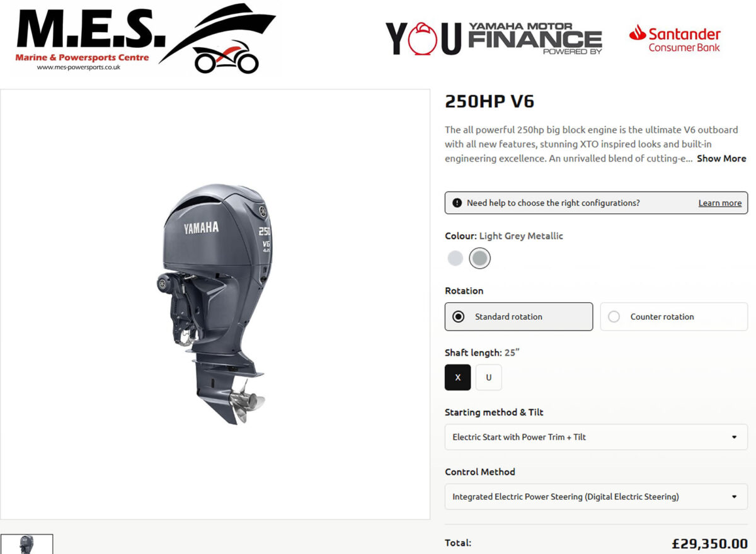Click the mes-powersports.co.uk website text

[79, 67]
